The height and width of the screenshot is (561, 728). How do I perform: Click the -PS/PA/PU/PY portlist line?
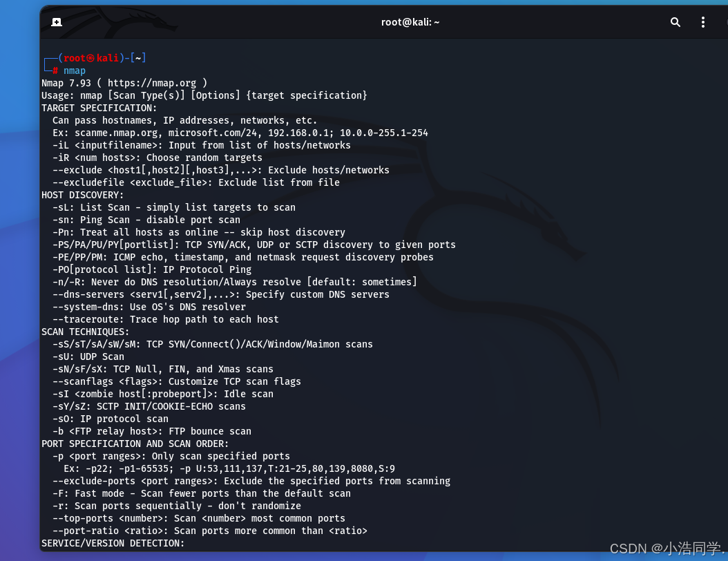(x=254, y=245)
